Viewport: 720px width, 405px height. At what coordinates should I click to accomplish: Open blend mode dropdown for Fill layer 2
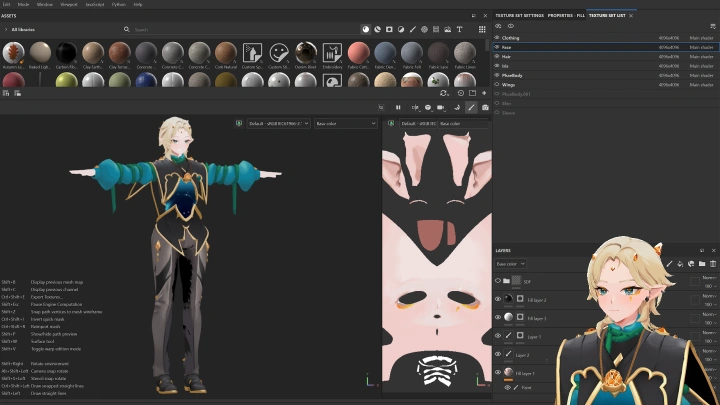point(709,296)
